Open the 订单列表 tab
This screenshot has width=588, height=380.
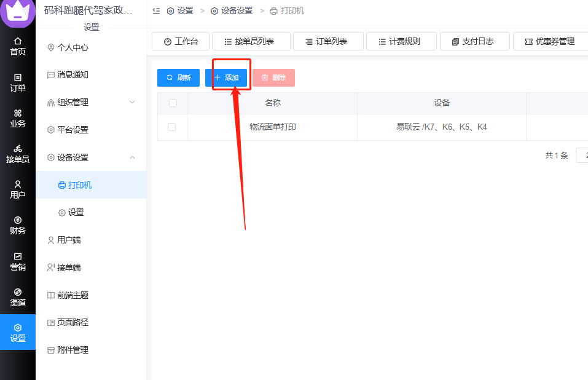tap(328, 41)
